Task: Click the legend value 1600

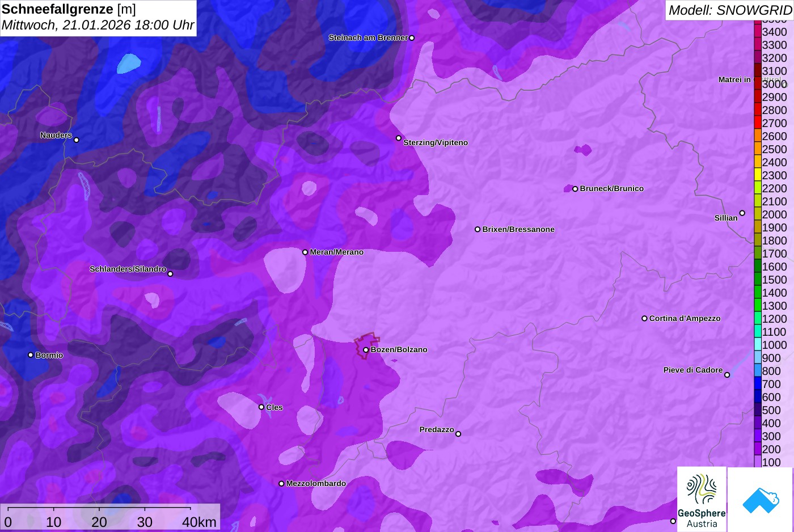Action: click(774, 267)
